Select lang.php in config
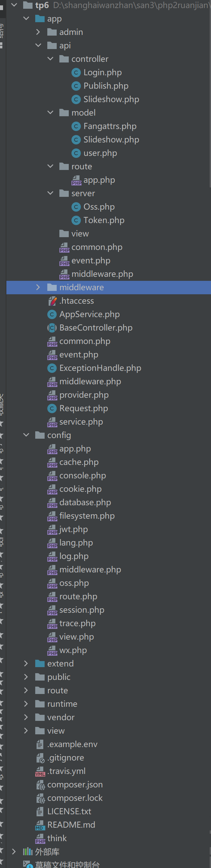The height and width of the screenshot is (868, 211). [76, 543]
